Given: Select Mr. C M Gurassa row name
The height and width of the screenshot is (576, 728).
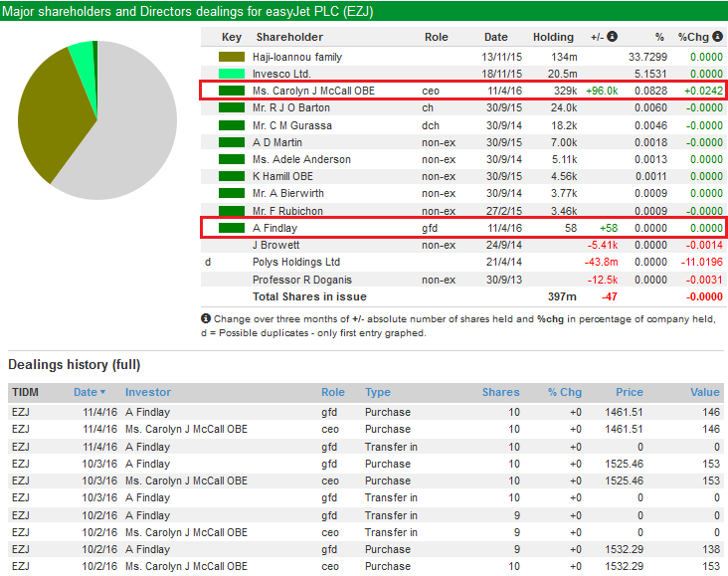Looking at the screenshot, I should click(292, 125).
